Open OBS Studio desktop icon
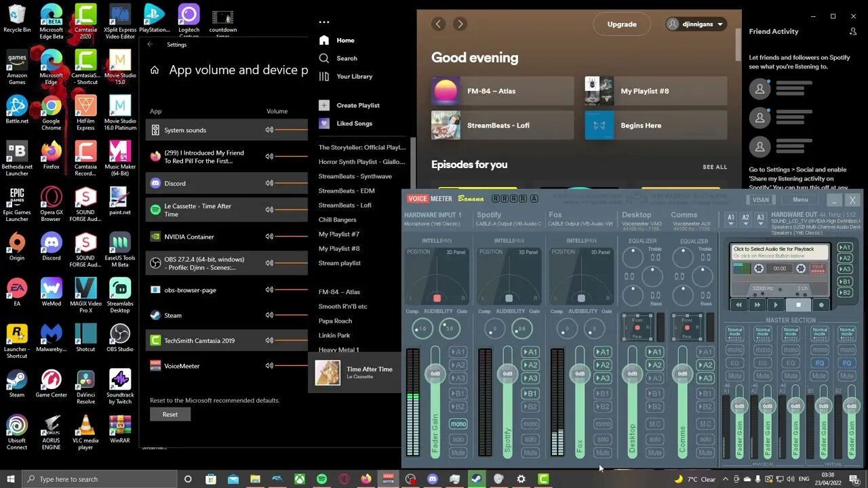Viewport: 868px width, 488px height. click(x=120, y=337)
